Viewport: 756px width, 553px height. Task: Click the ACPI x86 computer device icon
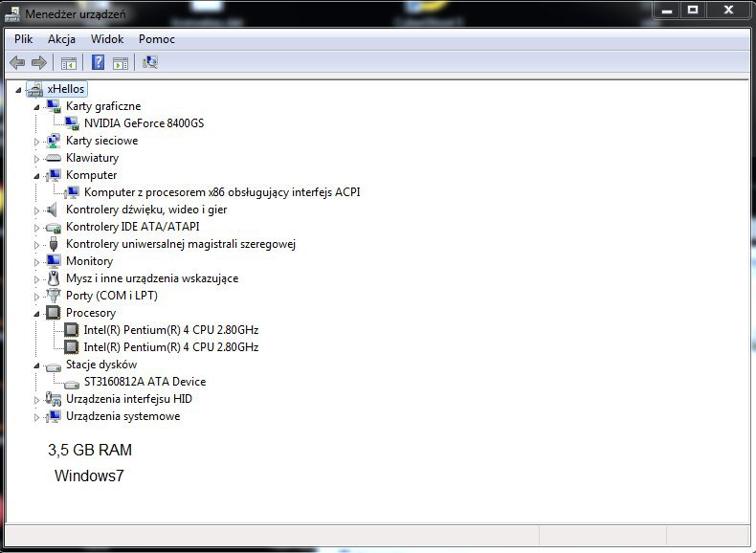coord(72,193)
